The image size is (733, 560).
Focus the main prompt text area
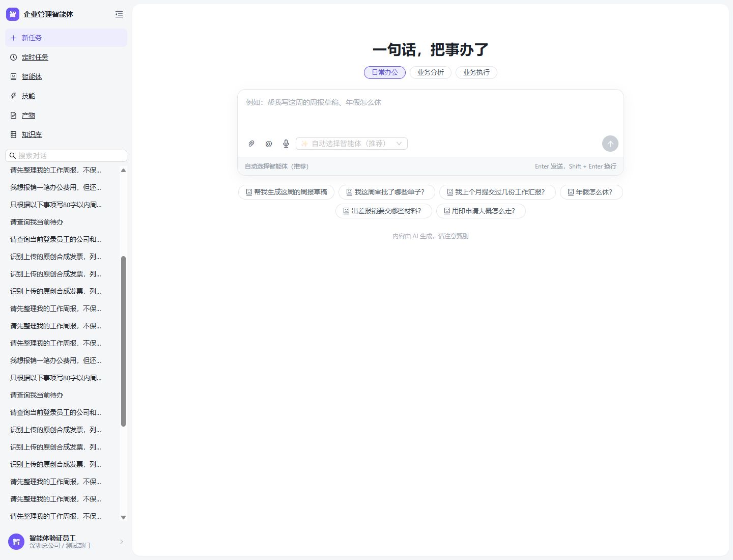point(431,113)
